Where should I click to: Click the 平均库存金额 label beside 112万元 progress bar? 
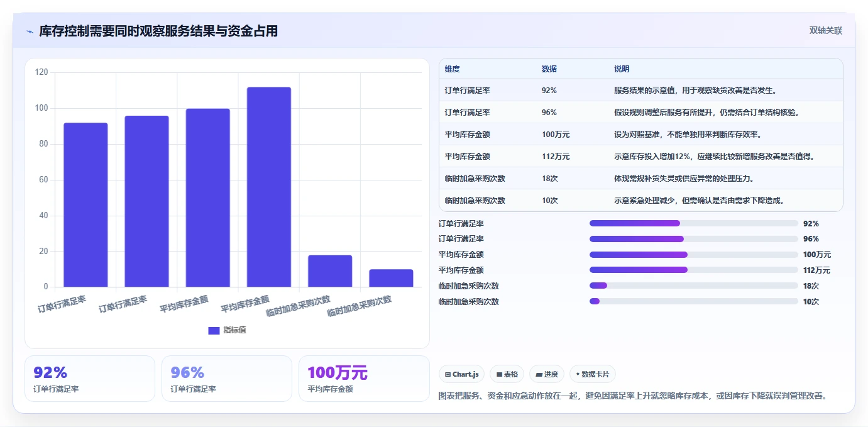[461, 270]
